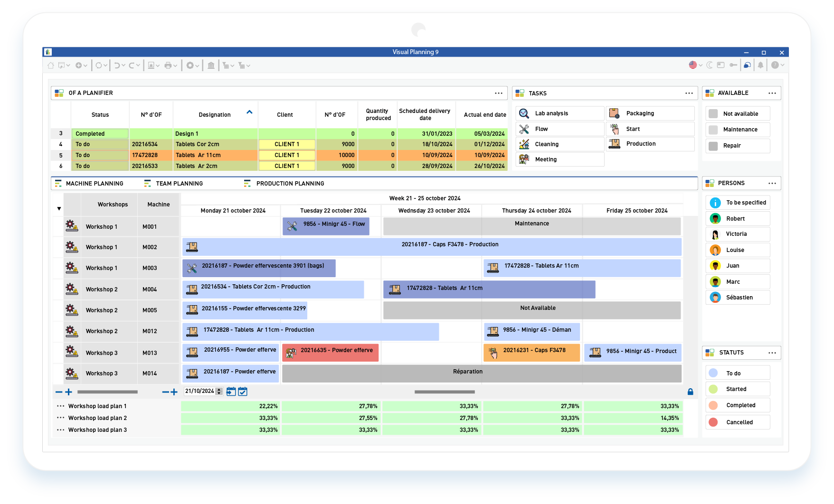
Task: Expand Workshop load plan 1 dots
Action: (60, 406)
